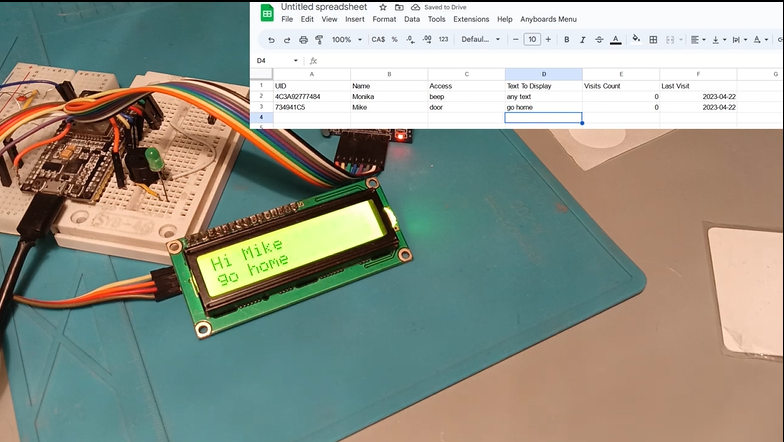Open the Insert menu

point(354,19)
